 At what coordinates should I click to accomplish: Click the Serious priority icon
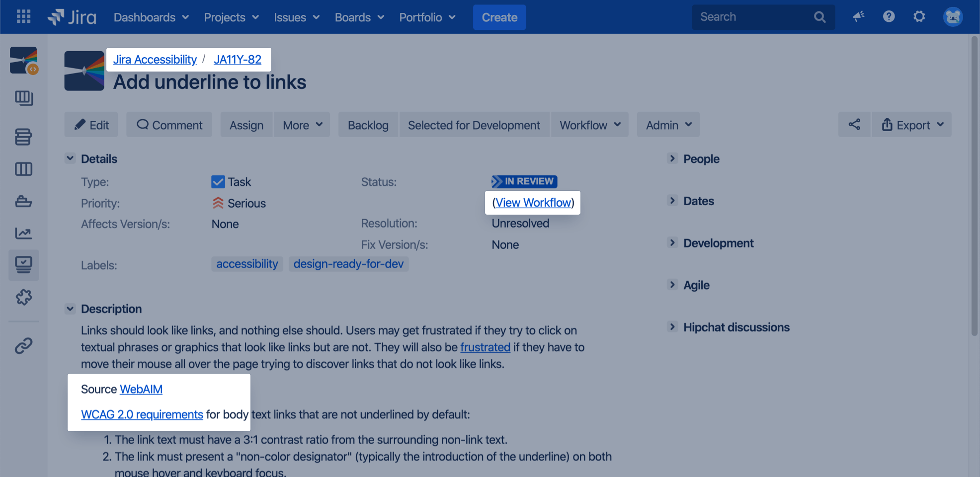point(218,203)
